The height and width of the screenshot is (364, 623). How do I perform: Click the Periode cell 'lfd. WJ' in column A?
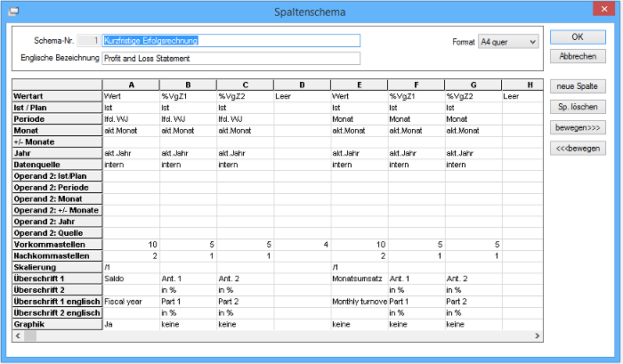(x=131, y=119)
